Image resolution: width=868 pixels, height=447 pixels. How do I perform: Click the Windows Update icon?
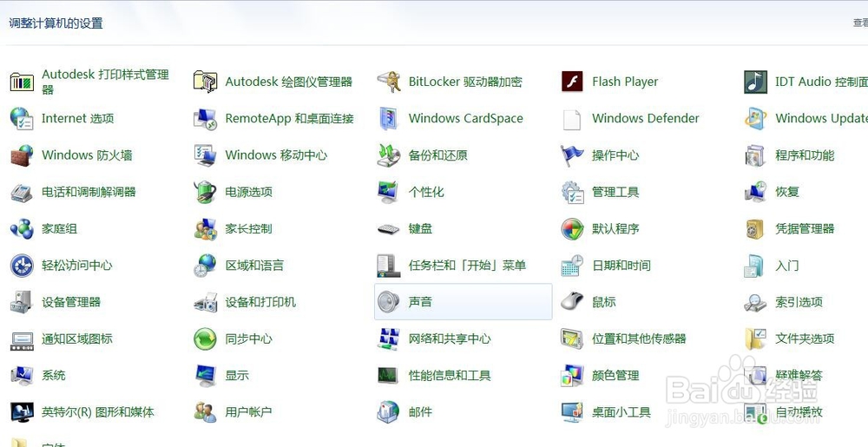tap(756, 118)
